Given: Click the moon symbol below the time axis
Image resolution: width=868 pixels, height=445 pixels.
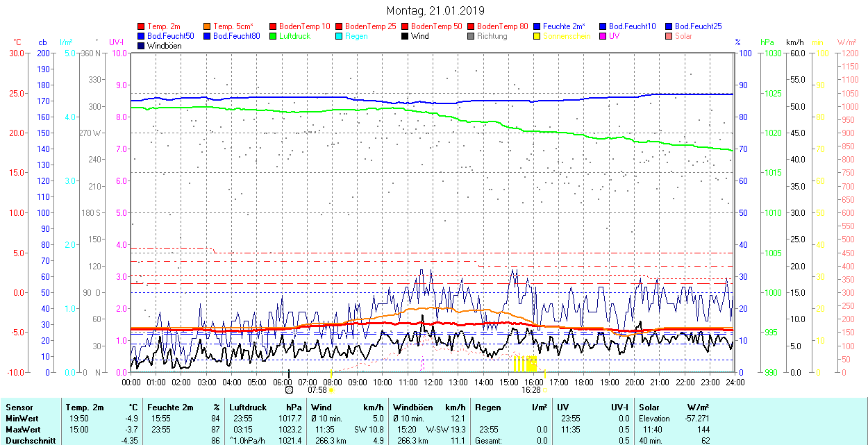Looking at the screenshot, I should point(289,390).
